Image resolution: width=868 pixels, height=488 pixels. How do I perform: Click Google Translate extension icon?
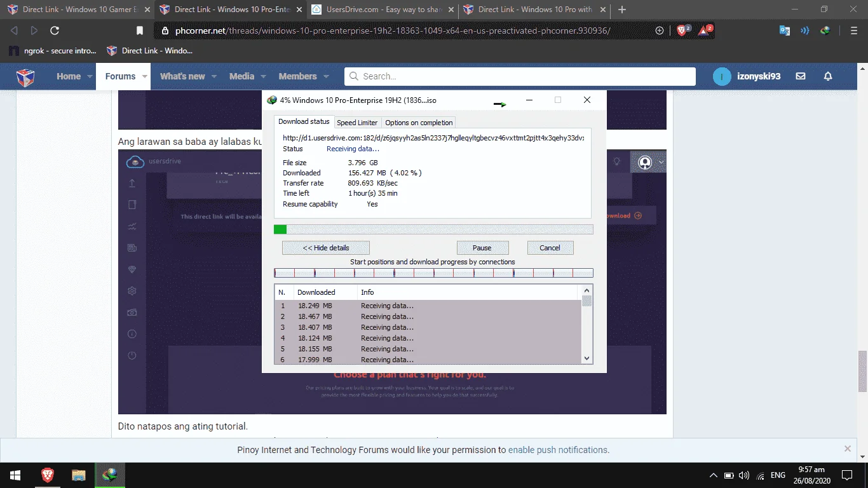point(785,30)
